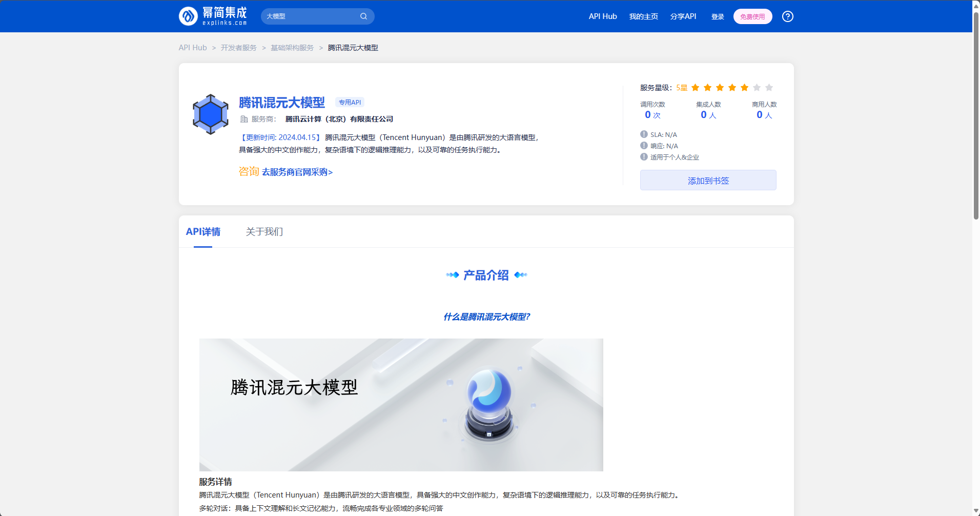Open 去服务商官网采购 link

point(297,172)
